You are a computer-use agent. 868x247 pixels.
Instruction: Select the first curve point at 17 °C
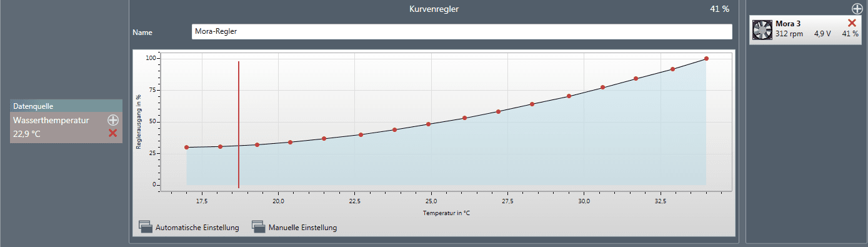186,148
